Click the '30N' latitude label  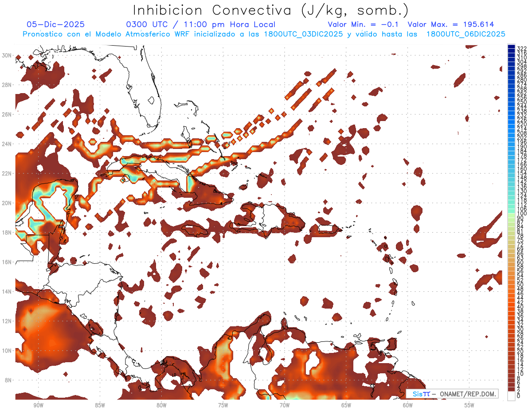(x=7, y=55)
